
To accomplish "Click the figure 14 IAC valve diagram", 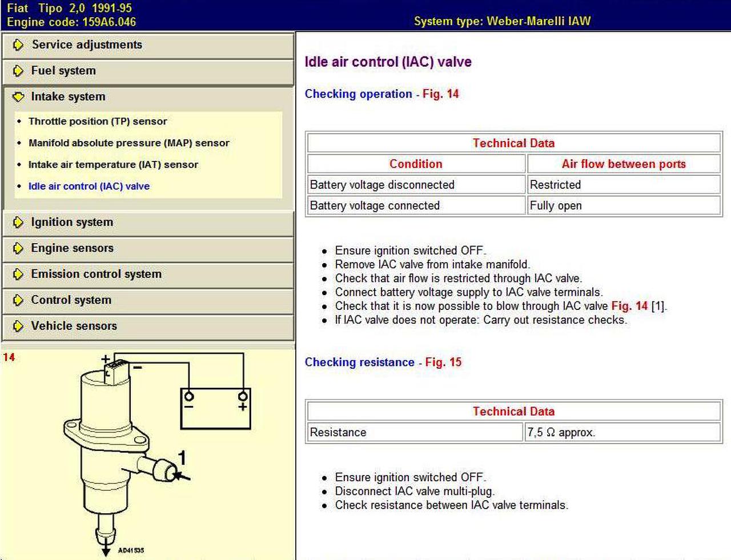I will pos(148,454).
